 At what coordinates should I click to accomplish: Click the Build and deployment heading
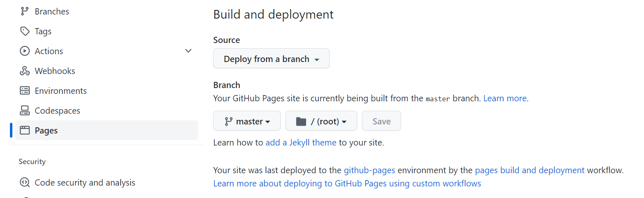(x=273, y=14)
